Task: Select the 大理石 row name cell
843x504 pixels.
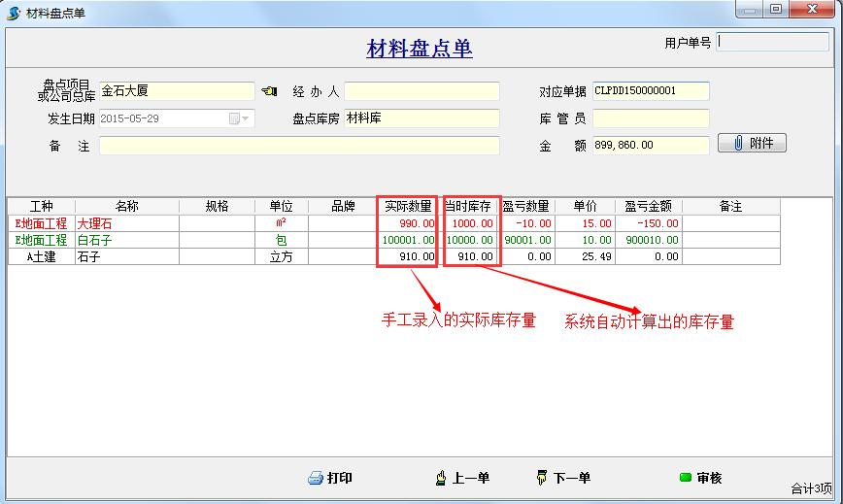Action: tap(126, 223)
